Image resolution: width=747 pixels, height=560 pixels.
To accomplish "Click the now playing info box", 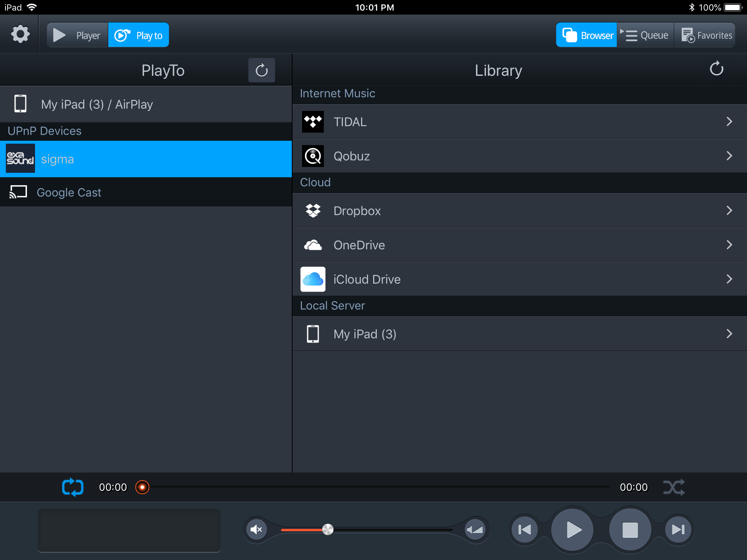I will [x=129, y=530].
